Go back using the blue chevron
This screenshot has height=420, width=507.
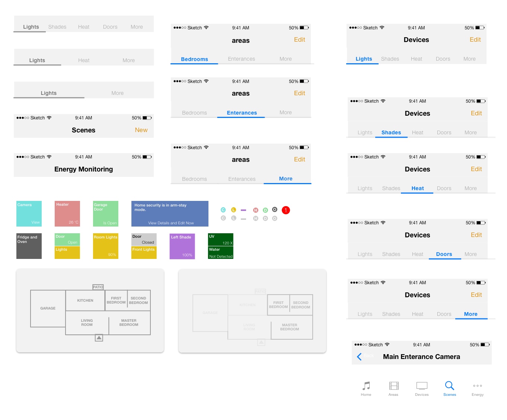click(359, 357)
